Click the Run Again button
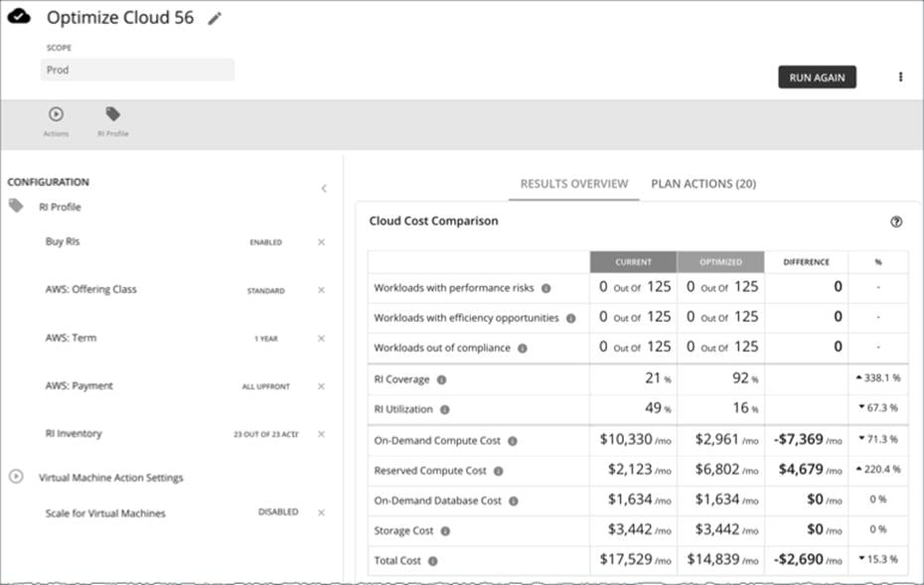Viewport: 924px width, 585px height. (817, 76)
